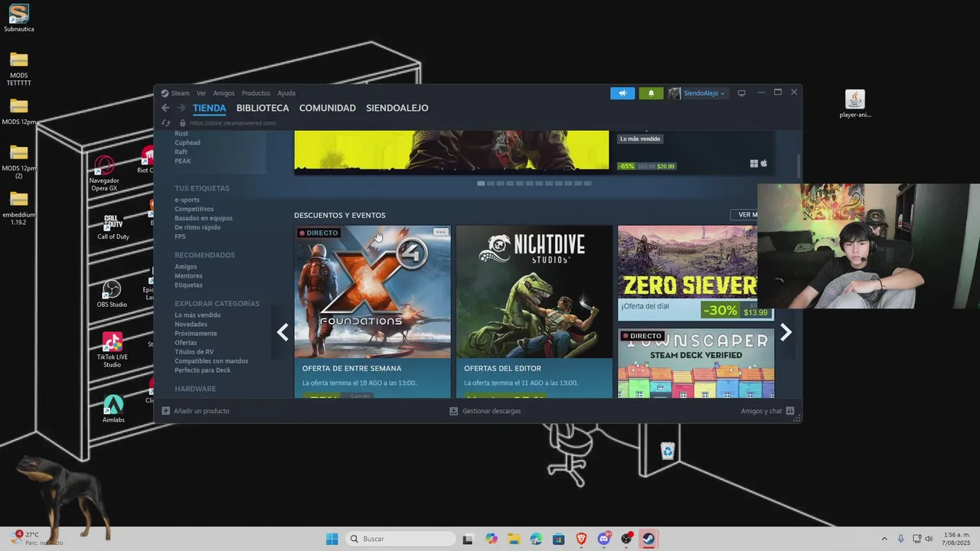Click Títulos de RV category
This screenshot has width=980, height=551.
[194, 352]
